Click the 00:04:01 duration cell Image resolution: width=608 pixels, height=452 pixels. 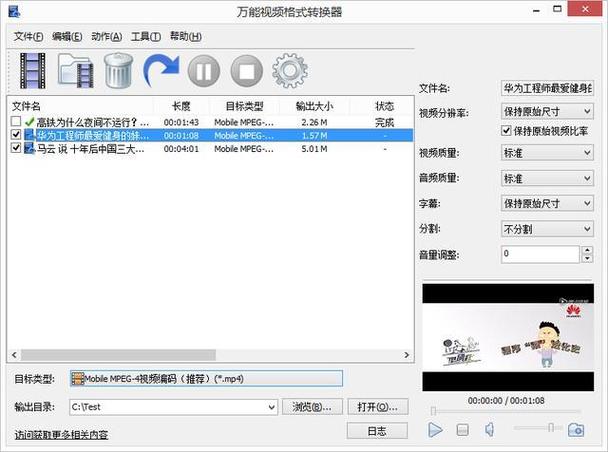pyautogui.click(x=181, y=149)
